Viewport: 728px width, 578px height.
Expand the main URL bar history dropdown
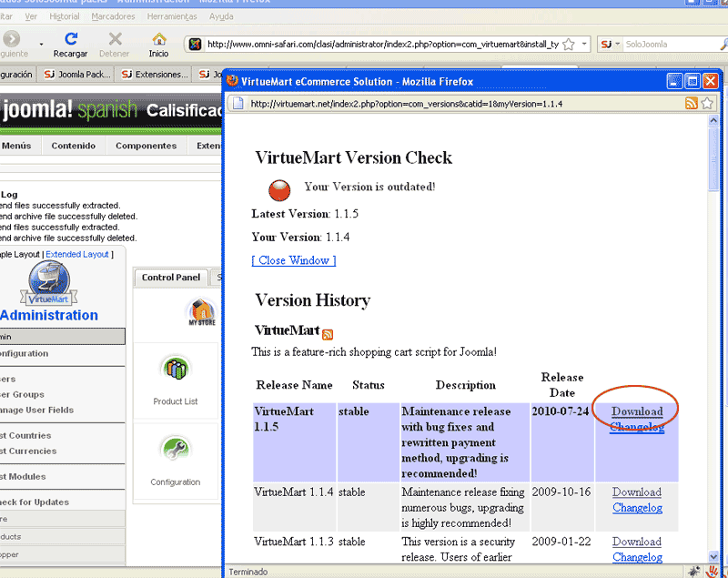[x=584, y=44]
